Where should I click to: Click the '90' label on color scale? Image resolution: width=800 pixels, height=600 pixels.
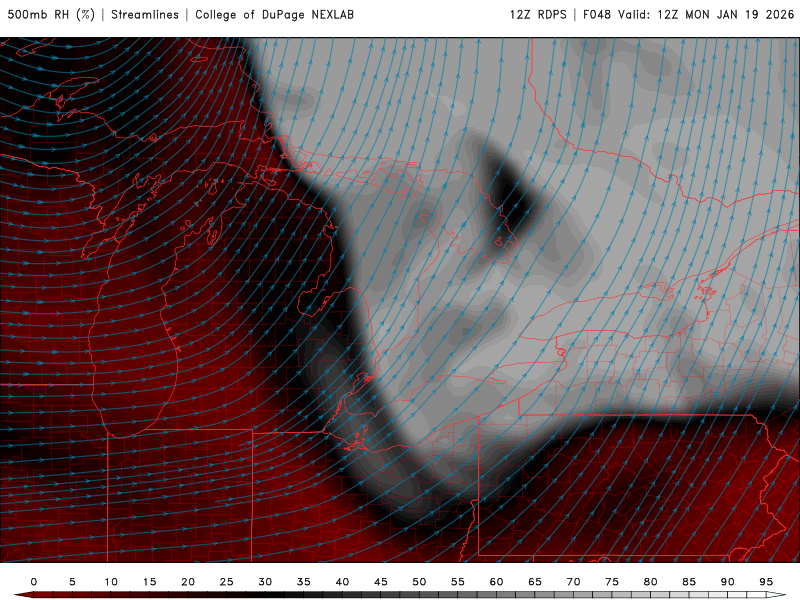tap(728, 582)
